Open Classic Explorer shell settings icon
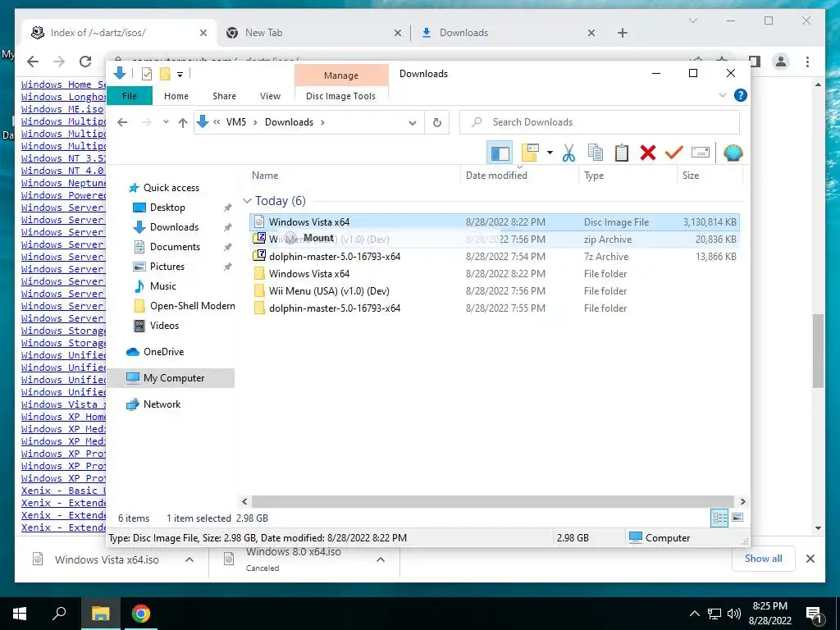 (x=733, y=153)
